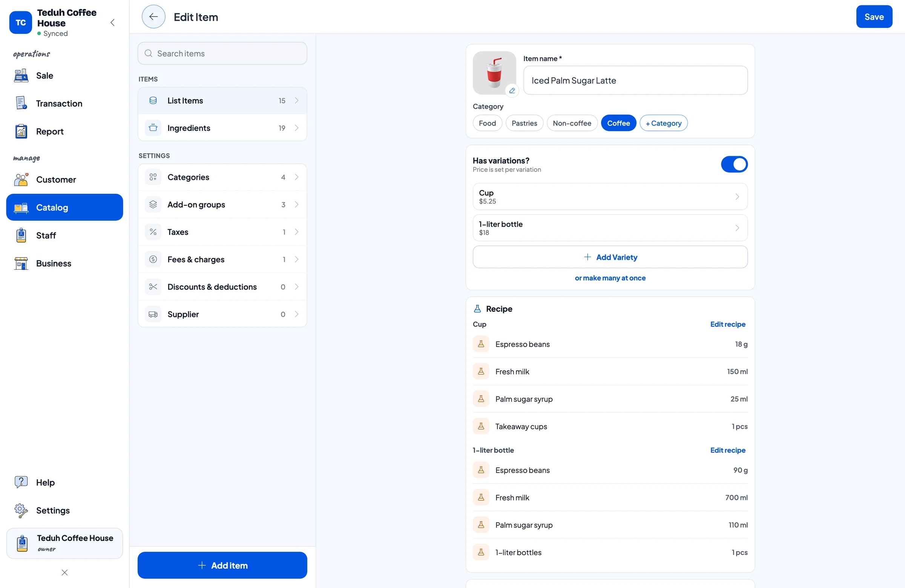The image size is (905, 588).
Task: Select the Non-coffee category chip
Action: tap(572, 123)
